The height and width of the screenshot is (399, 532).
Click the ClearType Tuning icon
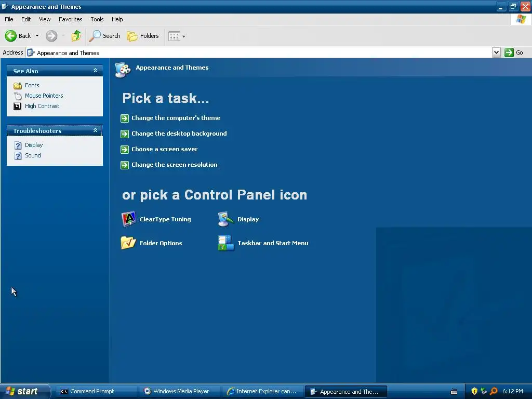click(x=129, y=219)
